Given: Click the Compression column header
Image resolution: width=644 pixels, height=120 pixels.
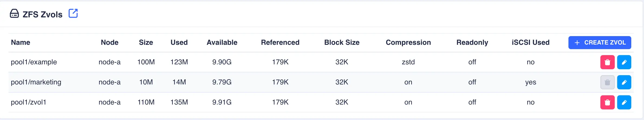Looking at the screenshot, I should [x=408, y=42].
